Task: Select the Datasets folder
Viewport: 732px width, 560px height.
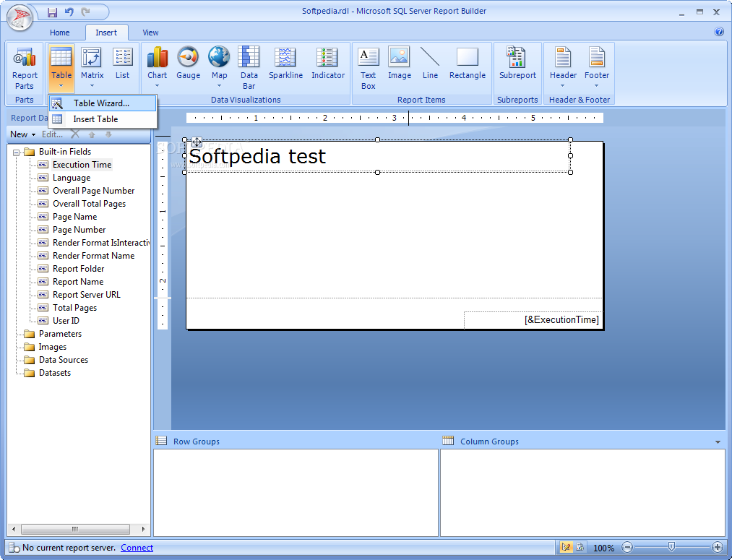Action: click(x=55, y=373)
